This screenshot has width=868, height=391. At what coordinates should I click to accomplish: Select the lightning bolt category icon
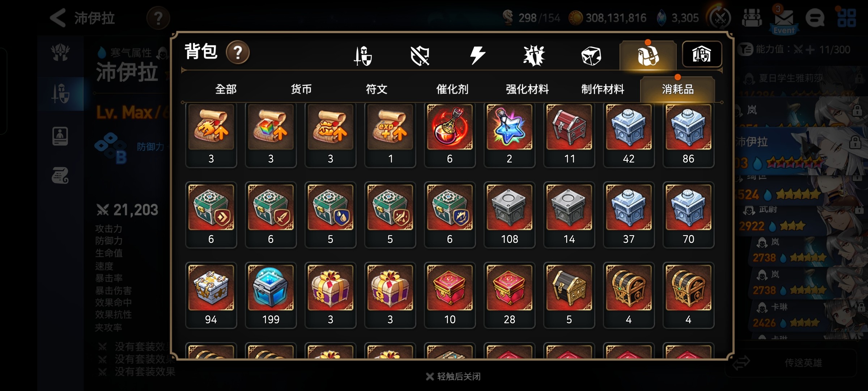[x=477, y=56]
